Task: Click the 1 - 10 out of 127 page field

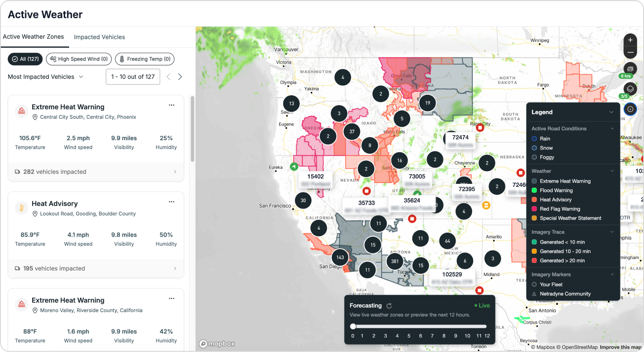Action: (x=133, y=77)
